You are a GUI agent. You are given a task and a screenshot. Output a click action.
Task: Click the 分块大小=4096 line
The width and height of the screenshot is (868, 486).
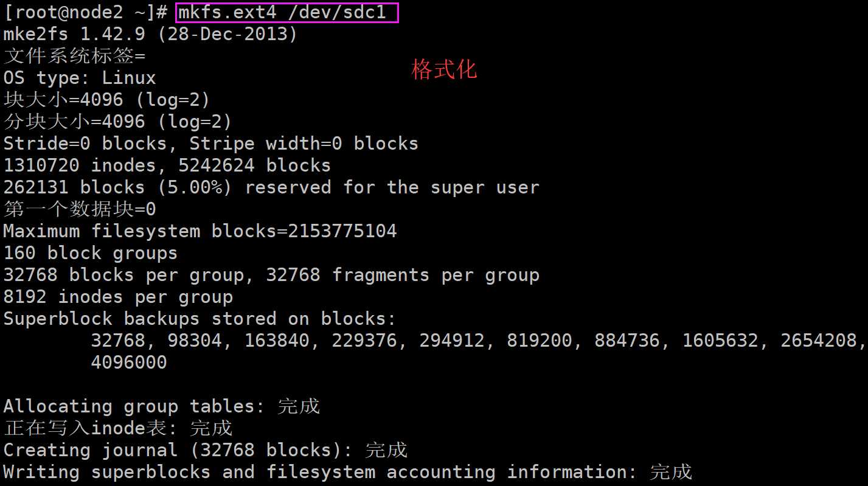(118, 122)
